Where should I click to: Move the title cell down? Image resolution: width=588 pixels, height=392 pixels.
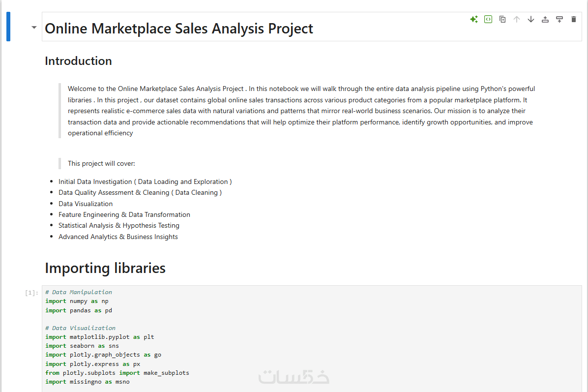[x=531, y=19]
